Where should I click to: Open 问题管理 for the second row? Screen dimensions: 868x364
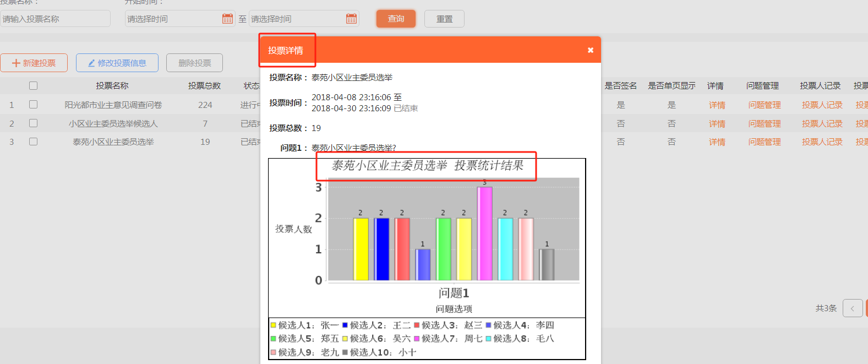point(764,124)
